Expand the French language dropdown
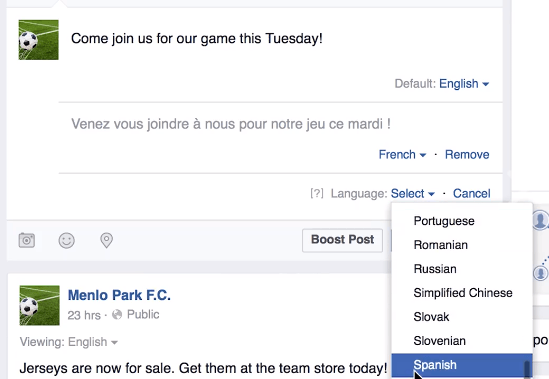The height and width of the screenshot is (379, 549). pos(402,154)
